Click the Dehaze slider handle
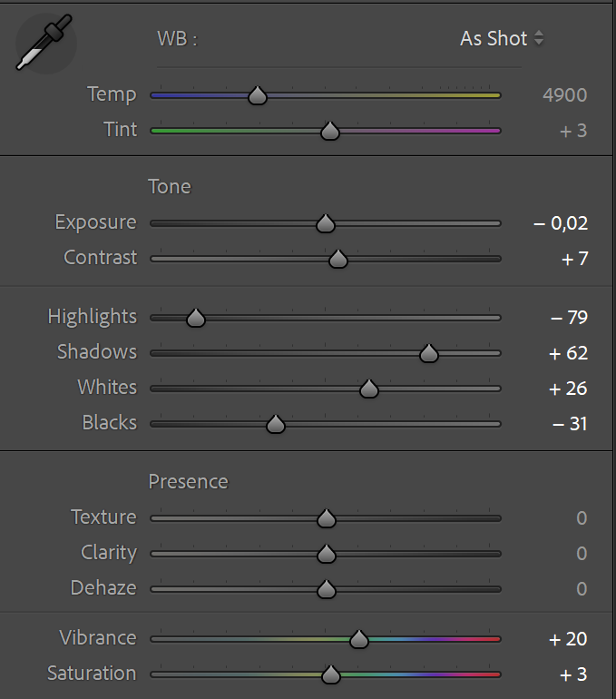This screenshot has height=699, width=616. tap(327, 589)
